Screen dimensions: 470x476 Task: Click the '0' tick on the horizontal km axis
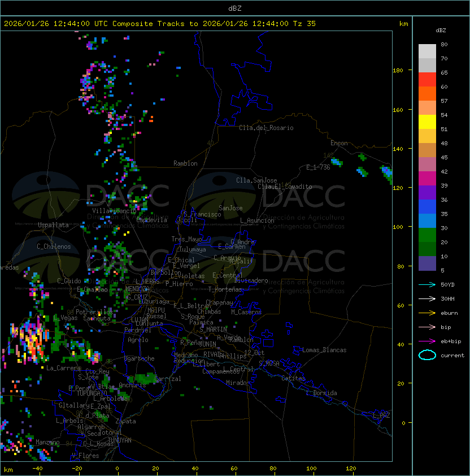(117, 469)
